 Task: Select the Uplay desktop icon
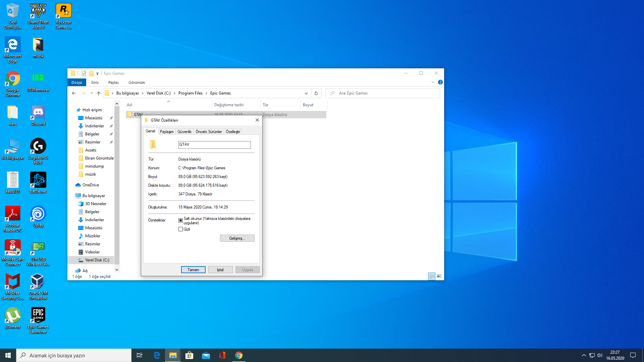coord(38,217)
